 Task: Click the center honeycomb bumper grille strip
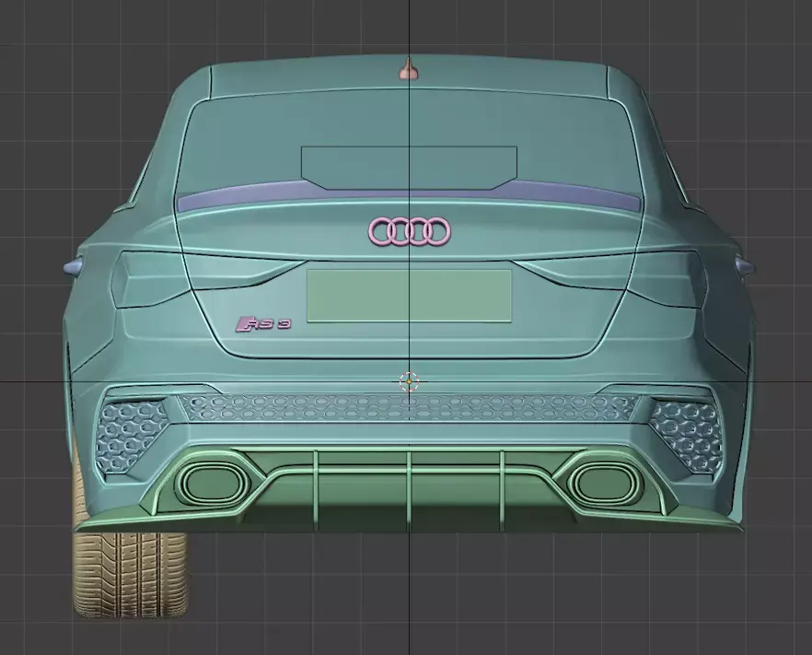click(x=409, y=407)
